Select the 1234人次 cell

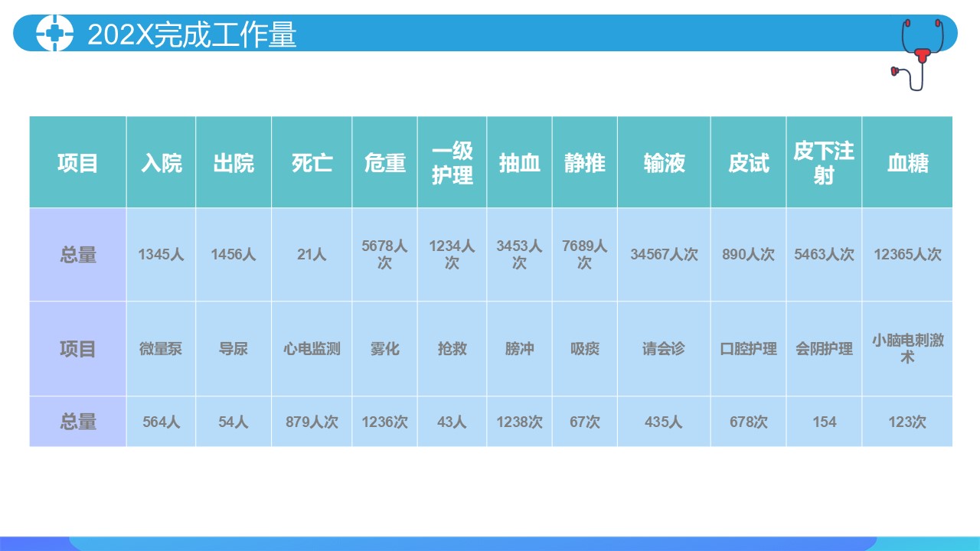coord(452,255)
